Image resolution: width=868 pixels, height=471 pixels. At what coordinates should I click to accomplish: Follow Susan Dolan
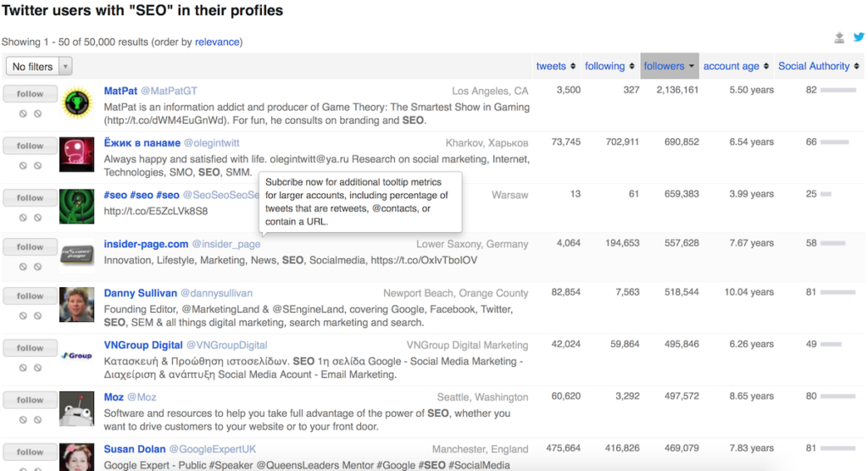pos(30,452)
